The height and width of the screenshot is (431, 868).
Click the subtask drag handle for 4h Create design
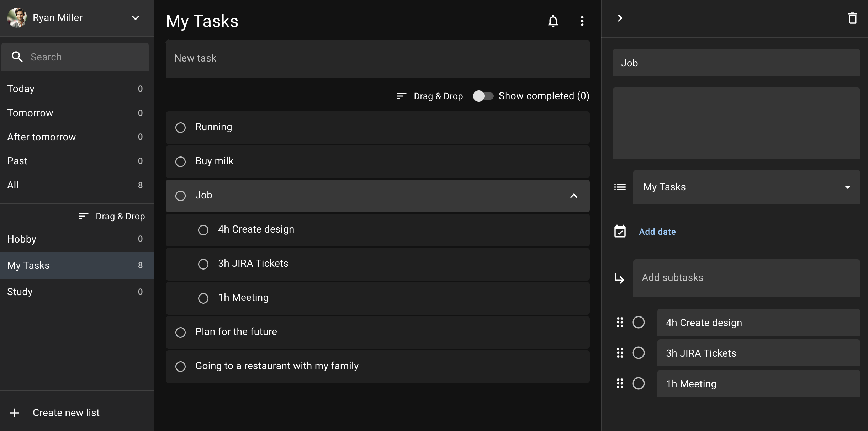619,323
